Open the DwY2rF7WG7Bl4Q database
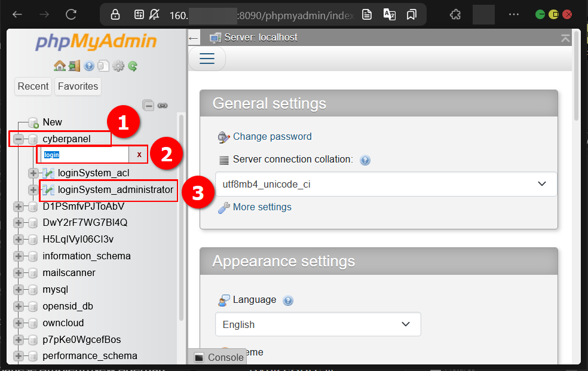588x371 pixels. 85,223
